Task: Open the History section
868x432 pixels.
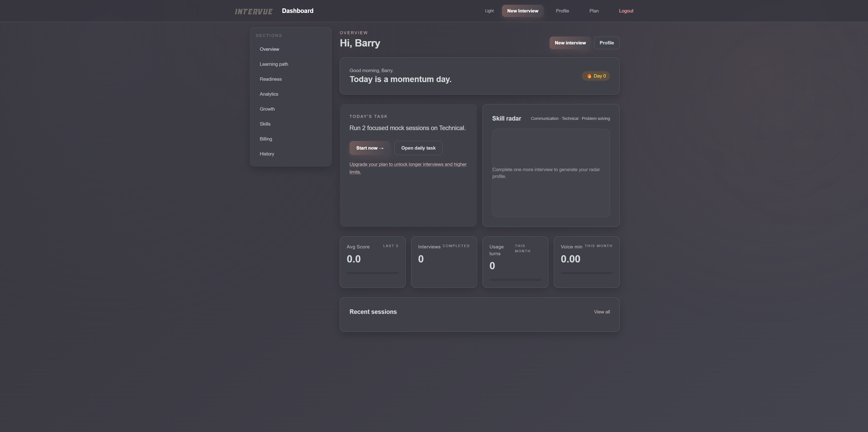Action: pos(267,154)
